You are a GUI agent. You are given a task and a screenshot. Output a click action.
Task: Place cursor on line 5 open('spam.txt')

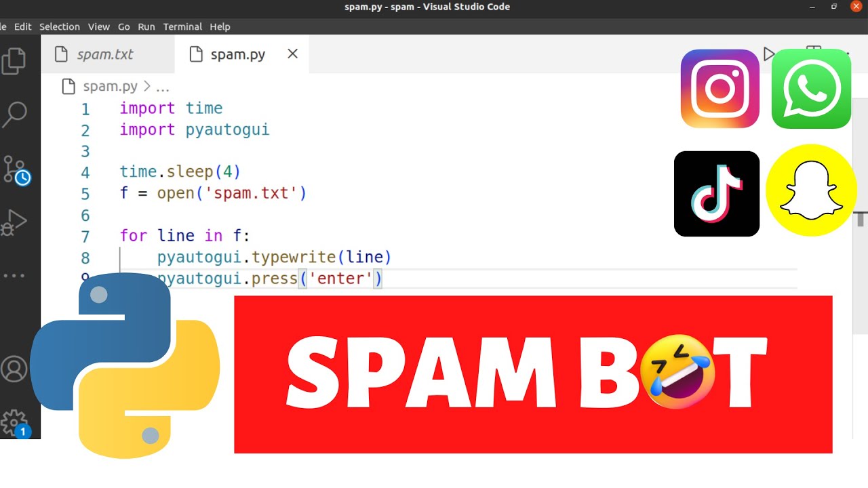point(214,193)
